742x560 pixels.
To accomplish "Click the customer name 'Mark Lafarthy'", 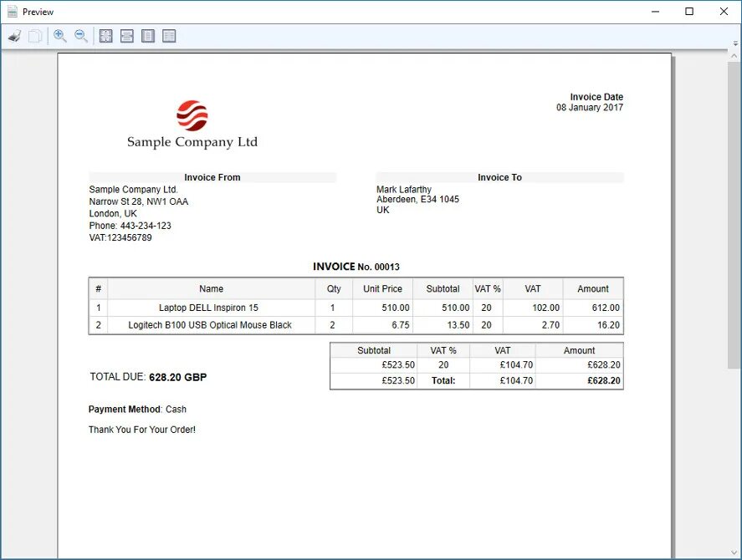I will [404, 189].
